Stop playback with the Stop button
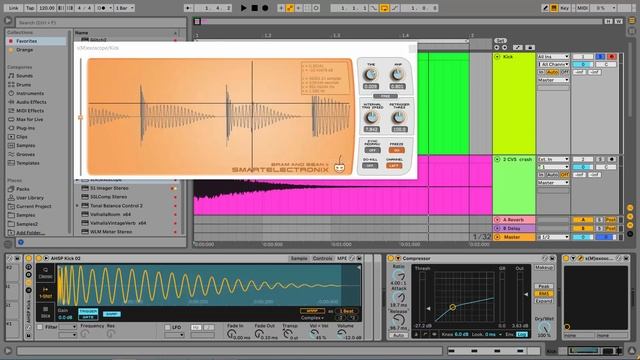Image resolution: width=640 pixels, height=360 pixels. (x=254, y=8)
